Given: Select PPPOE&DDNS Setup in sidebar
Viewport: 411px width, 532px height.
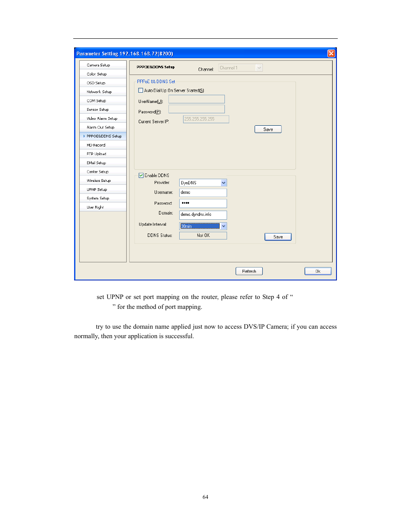Looking at the screenshot, I should (103, 136).
